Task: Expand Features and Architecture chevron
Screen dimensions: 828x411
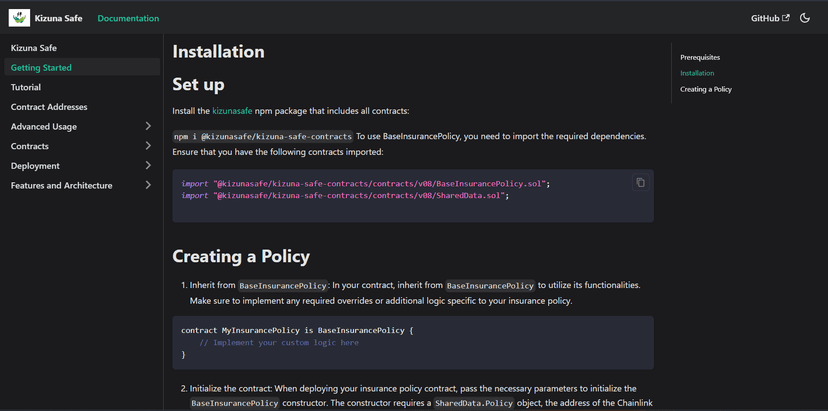Action: pos(148,185)
